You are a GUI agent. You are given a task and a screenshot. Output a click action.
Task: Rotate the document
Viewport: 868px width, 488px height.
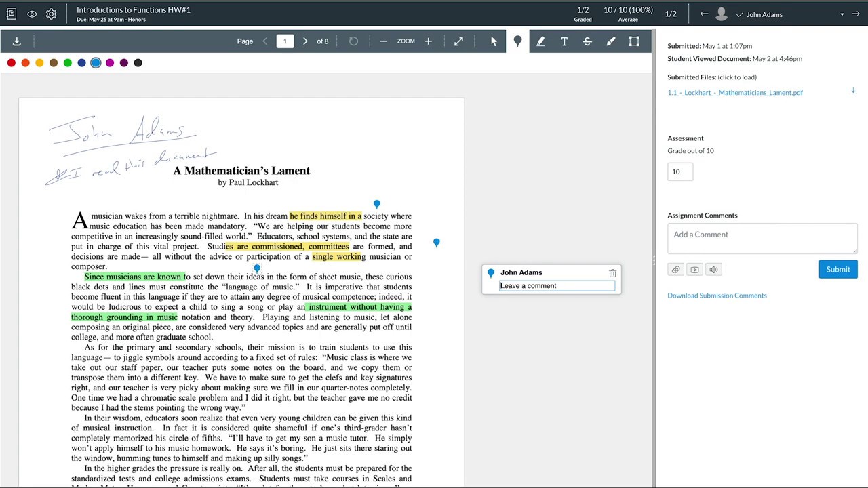coord(353,41)
